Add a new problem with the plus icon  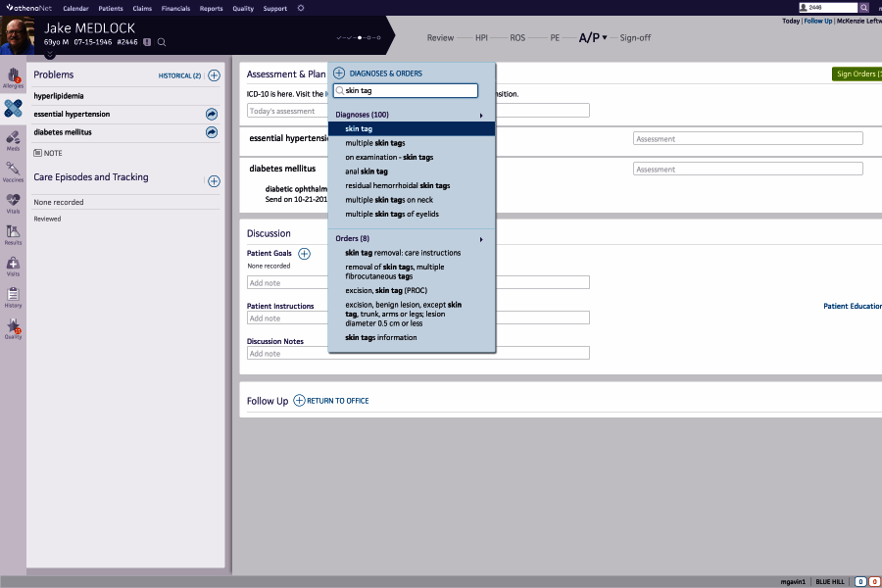coord(214,74)
